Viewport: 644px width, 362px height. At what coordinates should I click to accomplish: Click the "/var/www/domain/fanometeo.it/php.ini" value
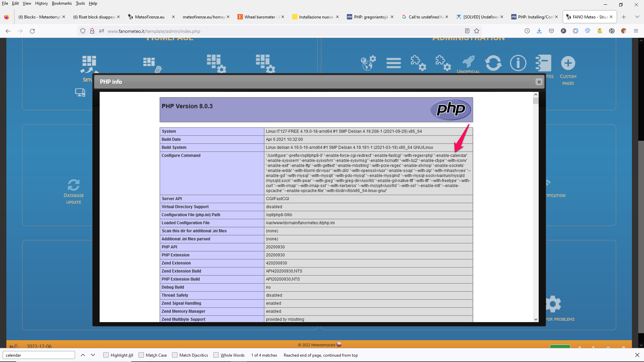tap(300, 223)
